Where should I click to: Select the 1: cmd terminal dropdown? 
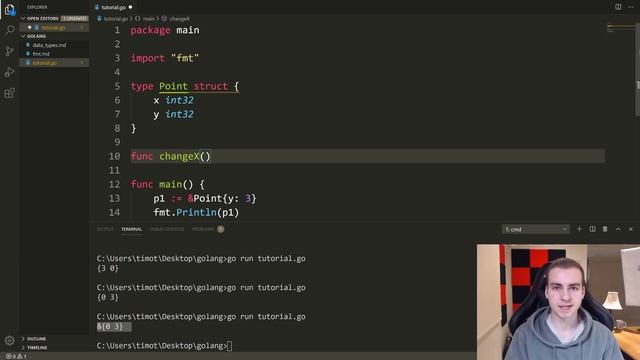coord(536,229)
